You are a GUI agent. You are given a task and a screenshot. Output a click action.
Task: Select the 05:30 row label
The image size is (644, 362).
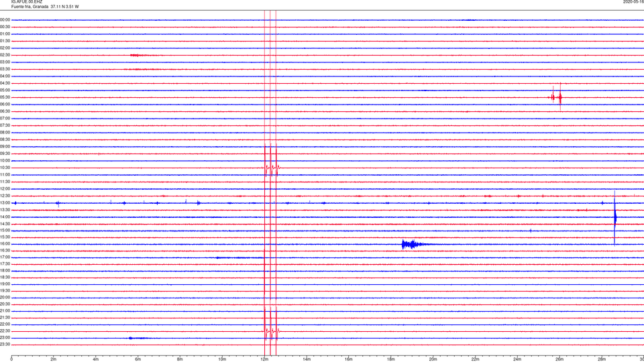click(5, 97)
